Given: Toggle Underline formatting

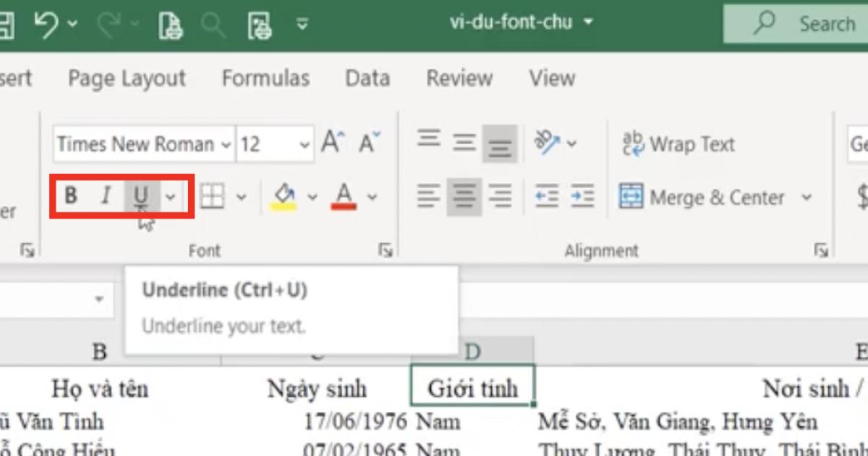Looking at the screenshot, I should tap(141, 195).
